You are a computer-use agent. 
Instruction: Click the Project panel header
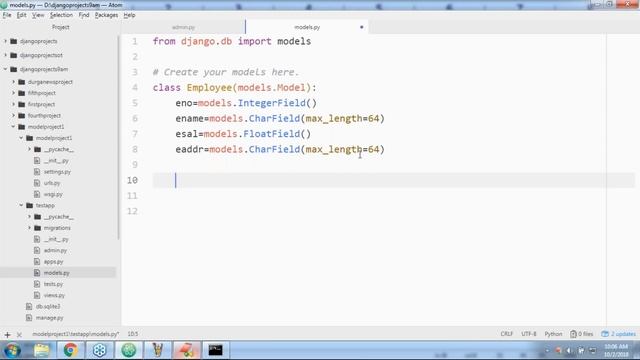[x=60, y=27]
